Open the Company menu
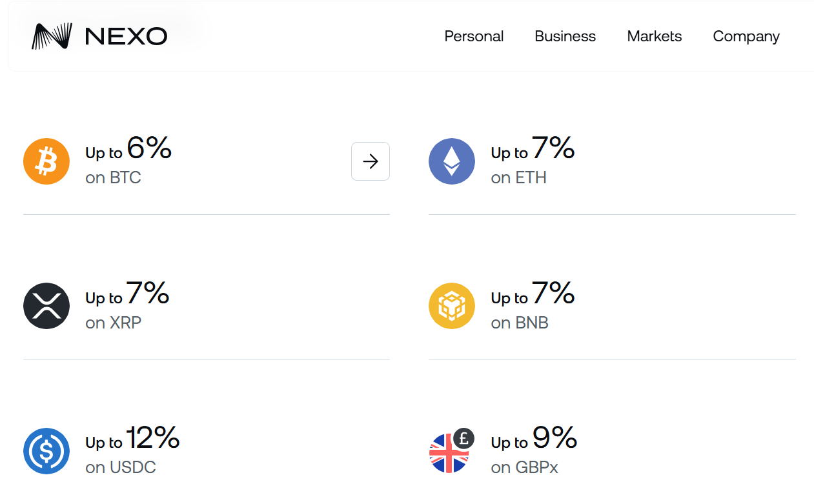The height and width of the screenshot is (504, 814). pyautogui.click(x=746, y=36)
